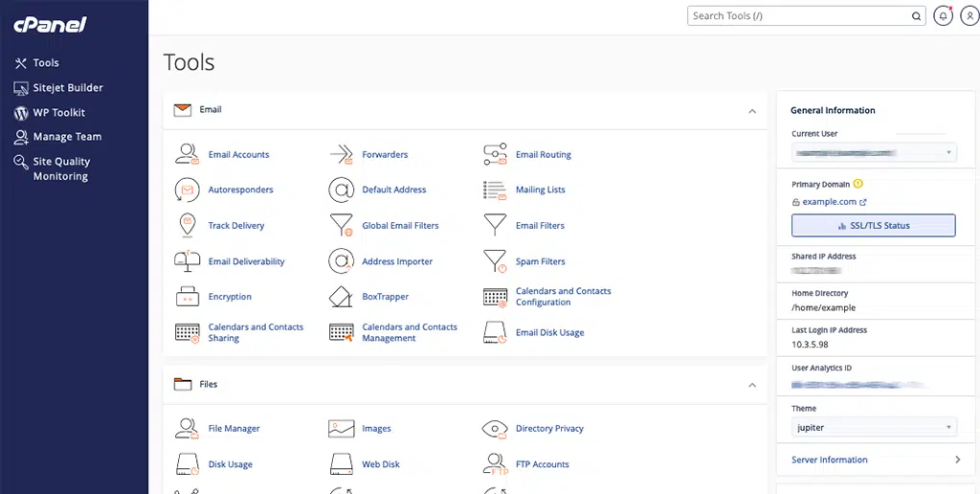Viewport: 980px width, 494px height.
Task: Open the Directory Privacy link
Action: tap(549, 428)
